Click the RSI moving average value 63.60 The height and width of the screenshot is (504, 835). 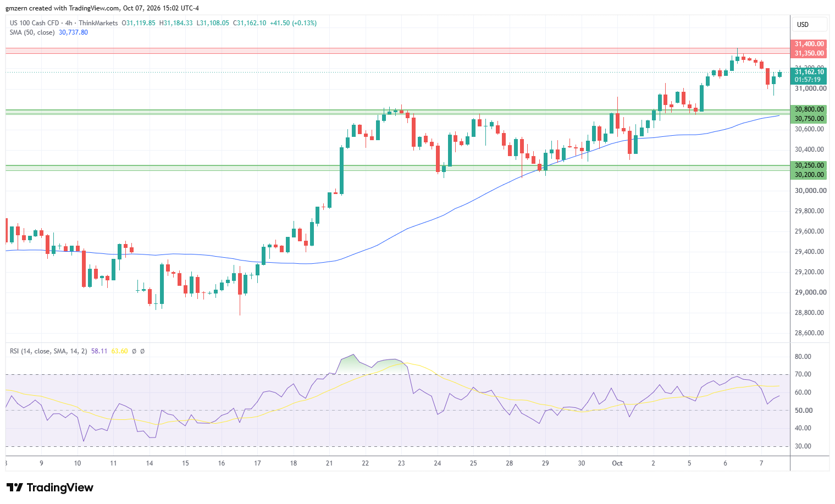(x=119, y=351)
